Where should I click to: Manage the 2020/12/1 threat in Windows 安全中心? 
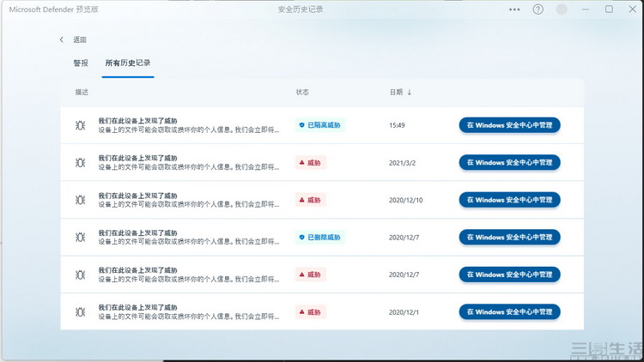tap(509, 312)
